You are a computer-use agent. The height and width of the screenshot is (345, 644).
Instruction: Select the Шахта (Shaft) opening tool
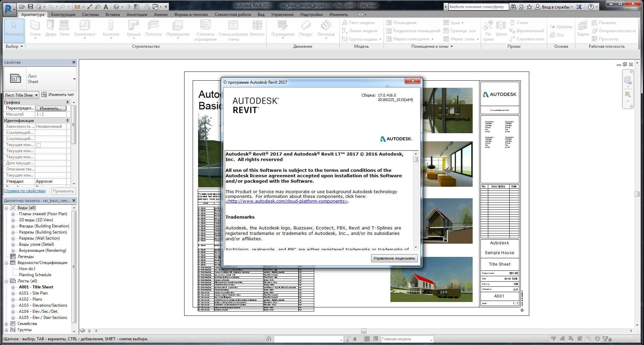(501, 29)
